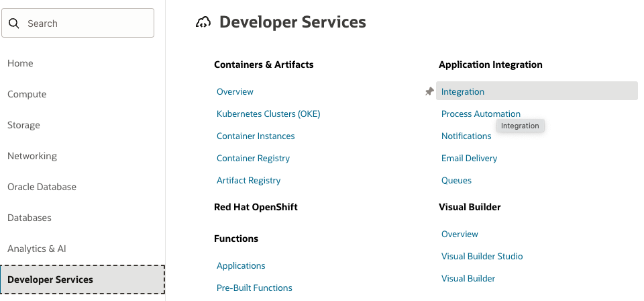Viewport: 644px width, 301px height.
Task: Select the Compute menu item
Action: [x=27, y=94]
